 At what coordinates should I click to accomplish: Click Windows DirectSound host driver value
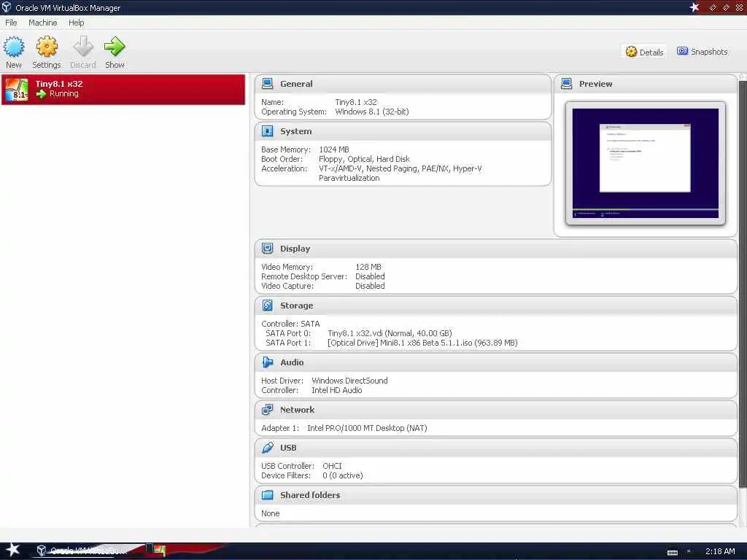pyautogui.click(x=349, y=381)
